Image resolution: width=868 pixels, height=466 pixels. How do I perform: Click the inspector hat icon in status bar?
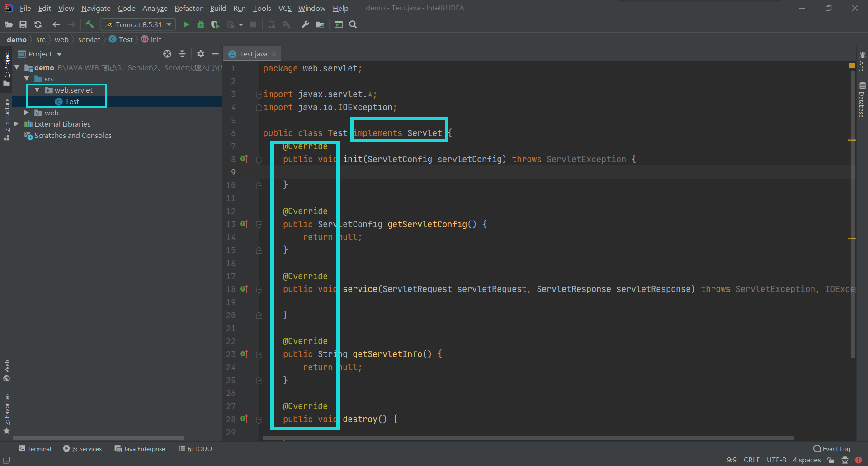click(845, 460)
